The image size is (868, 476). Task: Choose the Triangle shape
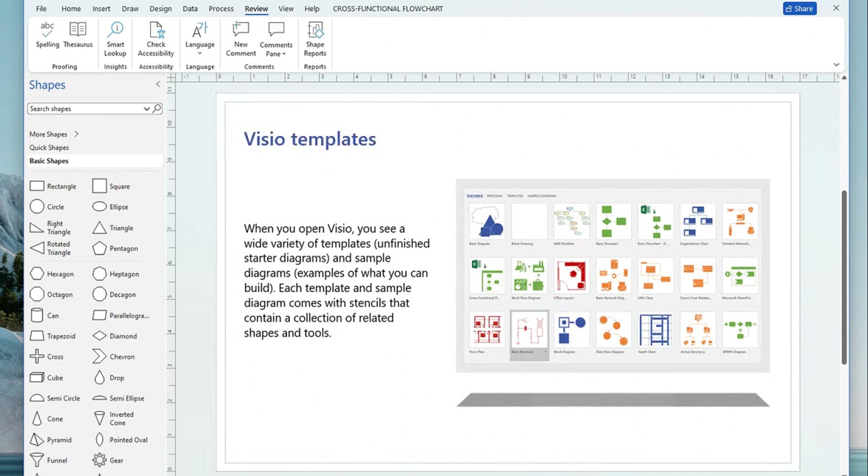[x=113, y=228]
